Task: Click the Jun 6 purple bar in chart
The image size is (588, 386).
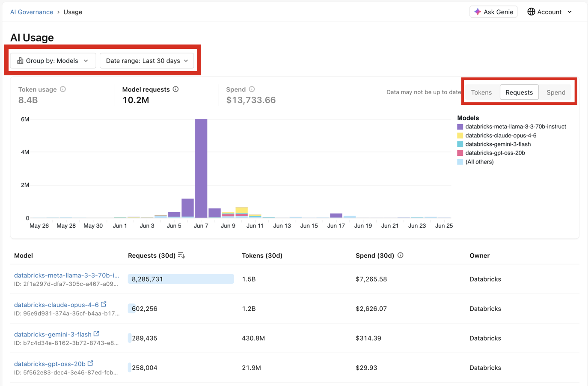Action: (187, 208)
